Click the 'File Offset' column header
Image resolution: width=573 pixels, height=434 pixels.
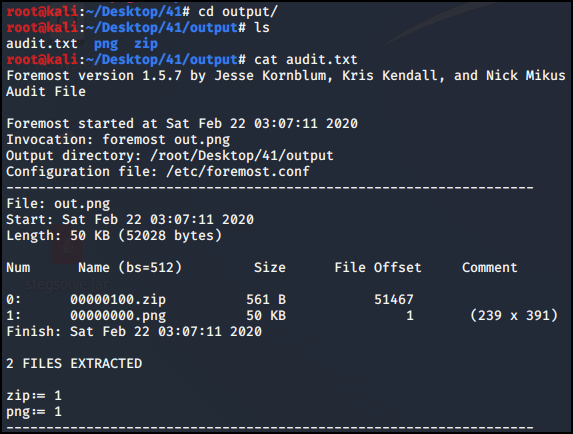click(x=378, y=268)
